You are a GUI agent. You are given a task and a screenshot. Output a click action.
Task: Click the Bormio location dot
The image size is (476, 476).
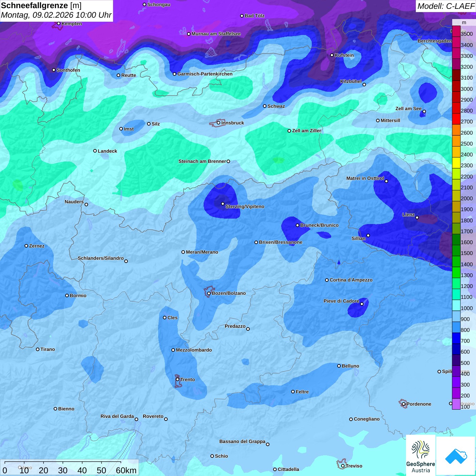[x=67, y=295]
